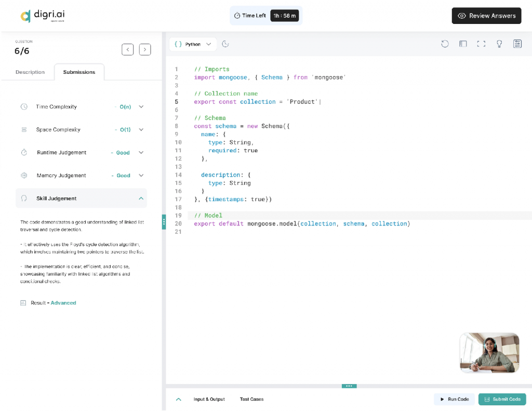Open the editor settings icon

pos(517,44)
